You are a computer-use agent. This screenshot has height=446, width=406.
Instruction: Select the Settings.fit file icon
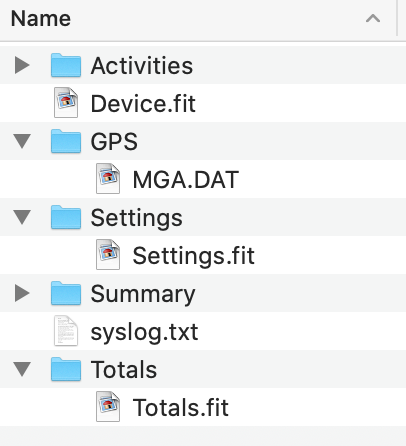point(108,255)
